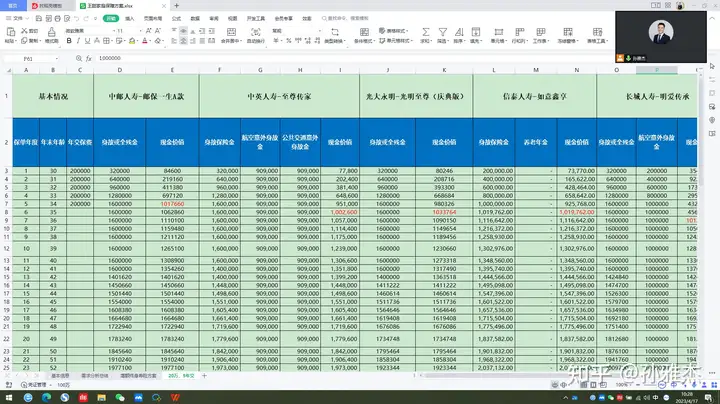720x404 pixels.
Task: Click the Name Box showing P61
Action: (32, 59)
